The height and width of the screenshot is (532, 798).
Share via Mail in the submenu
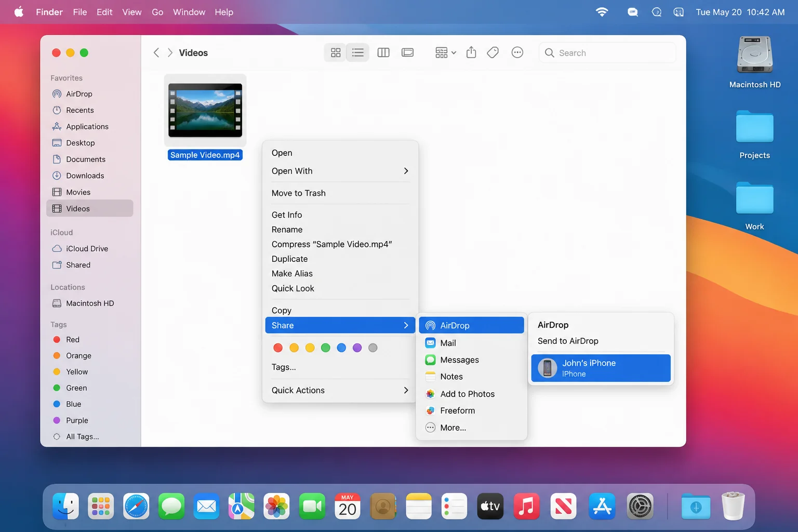(471, 343)
